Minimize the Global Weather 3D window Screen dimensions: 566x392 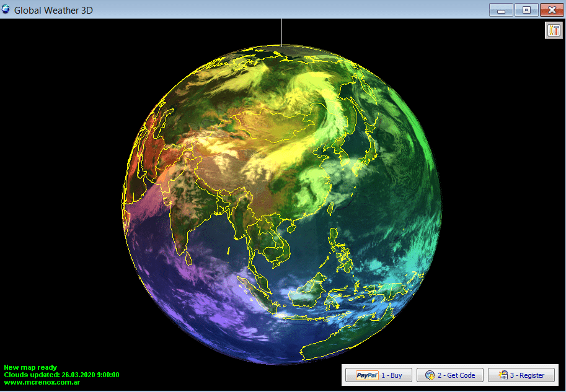click(501, 10)
